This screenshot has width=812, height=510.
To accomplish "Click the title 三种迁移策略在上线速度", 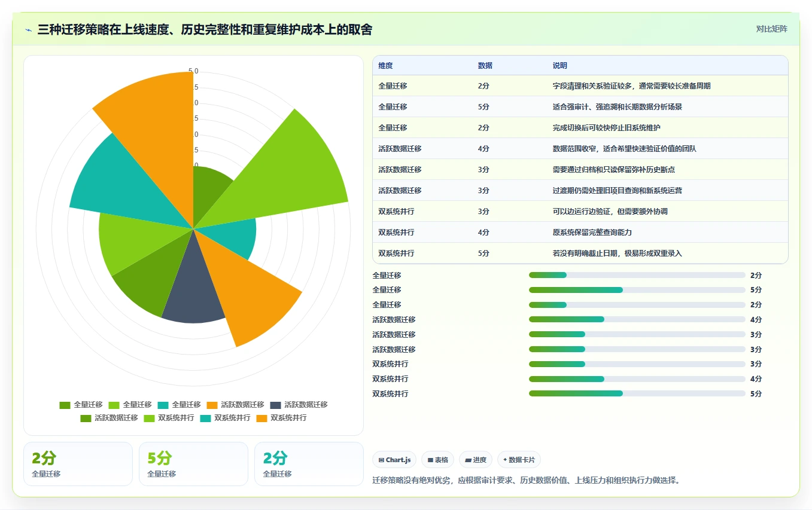I will click(x=205, y=29).
